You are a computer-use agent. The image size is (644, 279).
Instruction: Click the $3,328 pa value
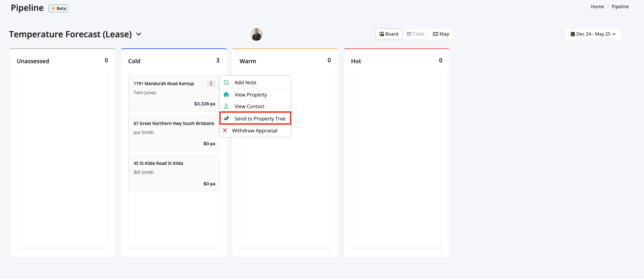click(x=205, y=104)
